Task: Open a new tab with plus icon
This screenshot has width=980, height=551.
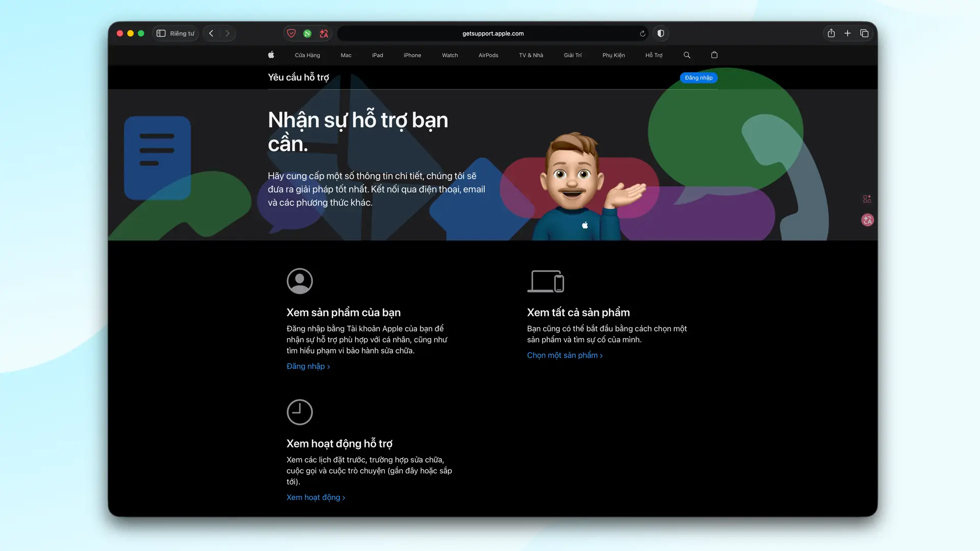Action: [x=848, y=33]
